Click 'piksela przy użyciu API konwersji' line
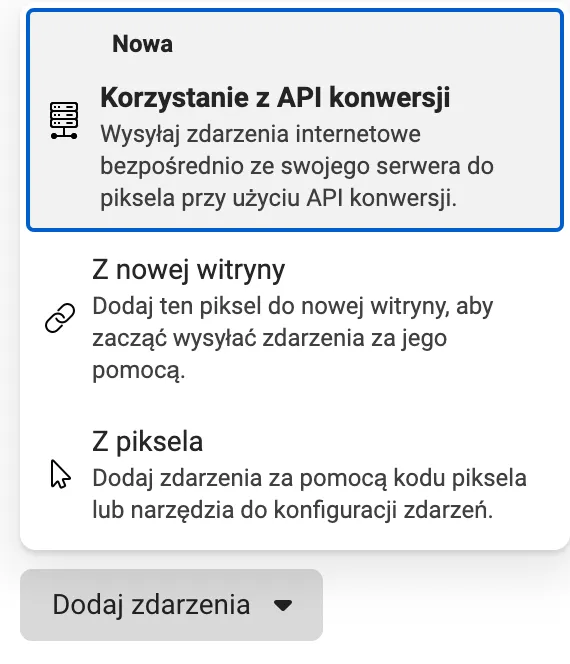 [x=279, y=198]
